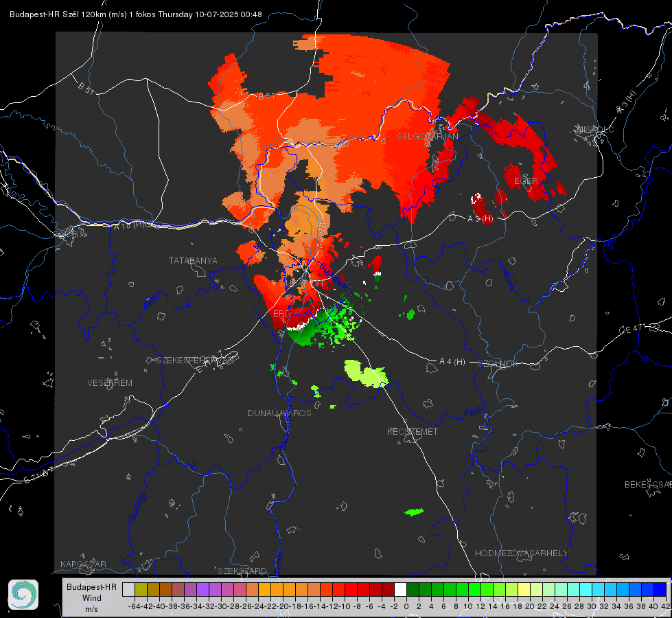
Task: Click the DUNAÚJVÁROS city label
Action: click(279, 413)
